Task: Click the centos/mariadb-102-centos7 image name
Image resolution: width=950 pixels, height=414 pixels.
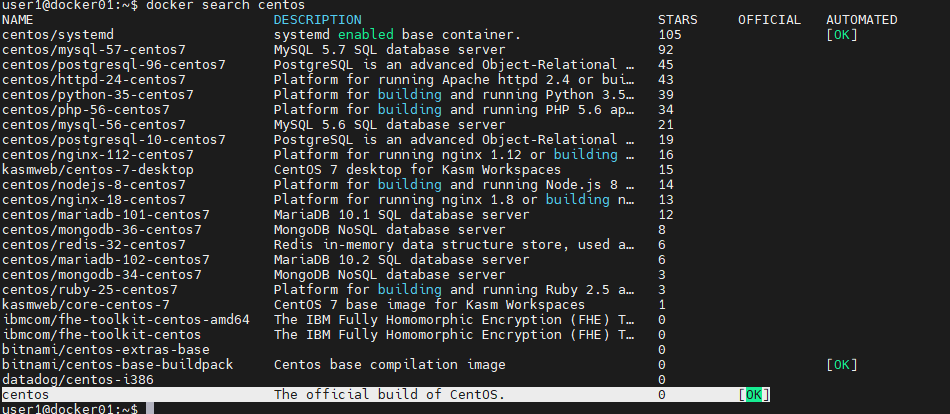Action: pyautogui.click(x=106, y=260)
